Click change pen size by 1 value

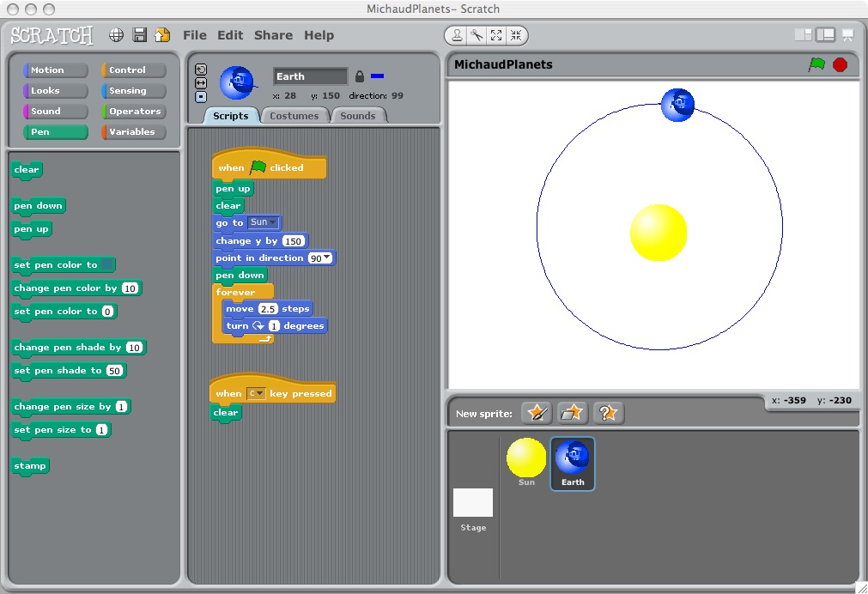coord(121,407)
